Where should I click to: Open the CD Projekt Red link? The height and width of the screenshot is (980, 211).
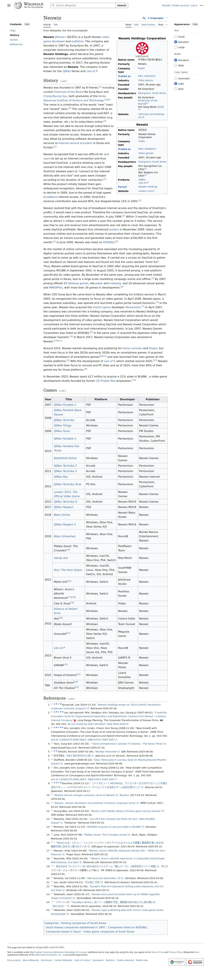tap(105, 381)
